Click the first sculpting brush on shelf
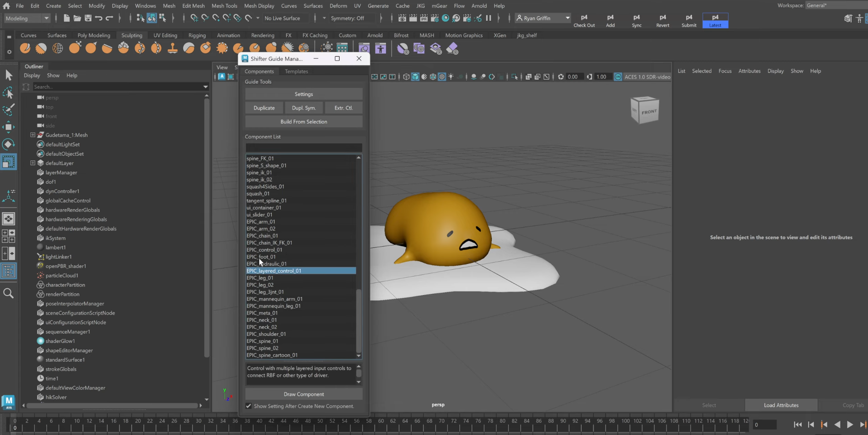 tap(25, 48)
